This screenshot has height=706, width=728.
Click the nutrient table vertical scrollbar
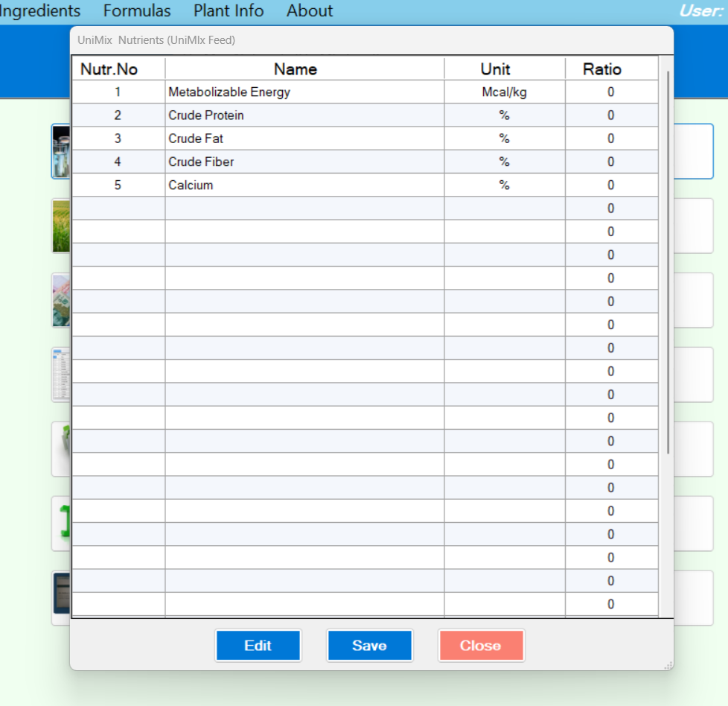click(x=668, y=261)
